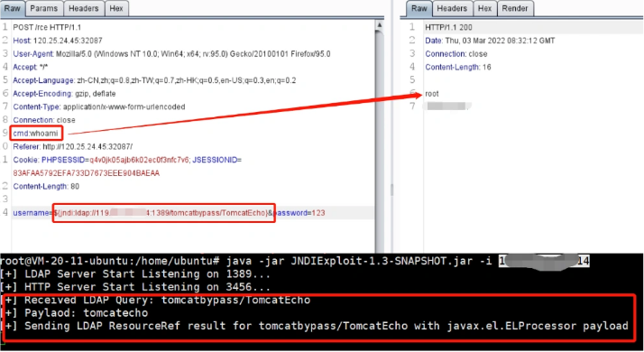Image resolution: width=644 pixels, height=352 pixels.
Task: Click the jndi:ldap payload in username
Action: click(x=161, y=213)
